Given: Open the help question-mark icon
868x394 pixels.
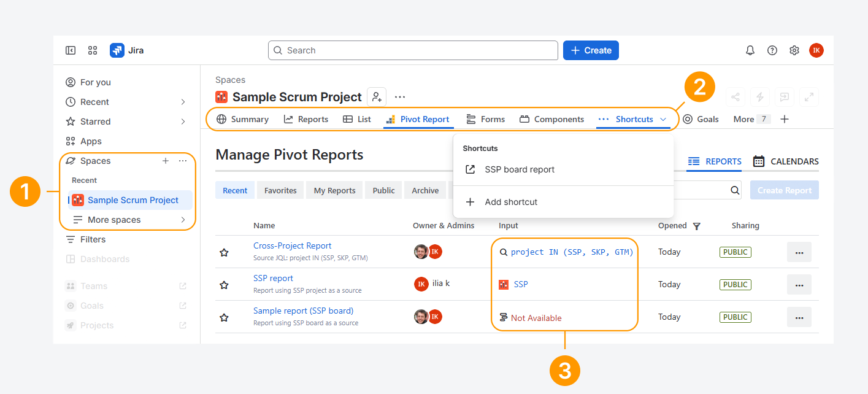Looking at the screenshot, I should tap(772, 50).
